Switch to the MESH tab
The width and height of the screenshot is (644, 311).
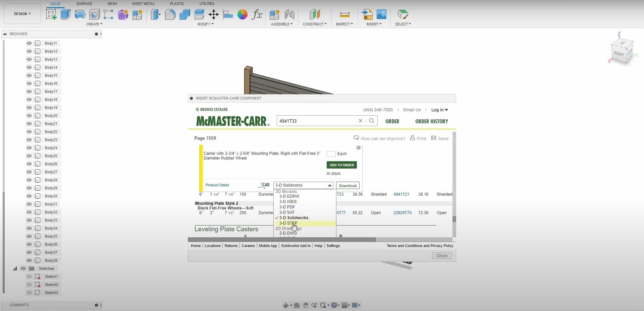112,4
